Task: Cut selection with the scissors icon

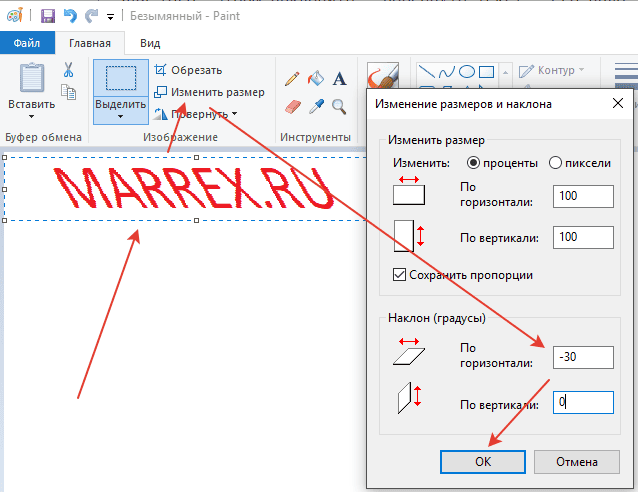Action: tap(68, 70)
